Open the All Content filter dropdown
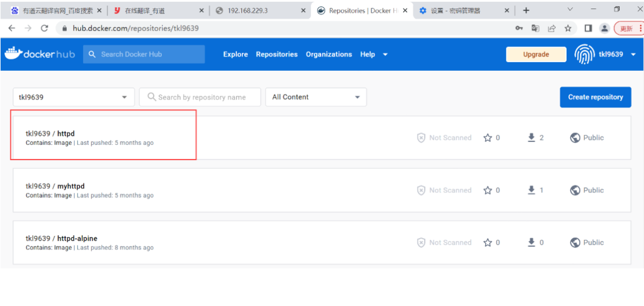Image resolution: width=644 pixels, height=306 pixels. point(357,97)
